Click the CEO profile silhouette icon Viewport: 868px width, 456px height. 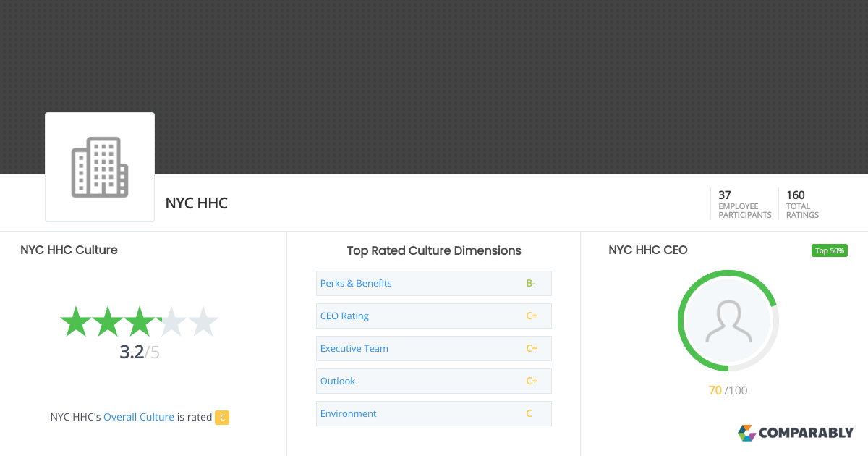coord(728,320)
